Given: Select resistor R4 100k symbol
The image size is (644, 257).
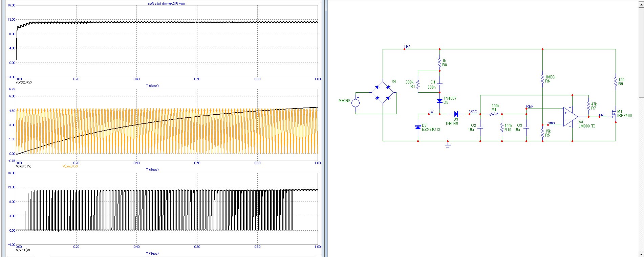Looking at the screenshot, I should [x=494, y=114].
